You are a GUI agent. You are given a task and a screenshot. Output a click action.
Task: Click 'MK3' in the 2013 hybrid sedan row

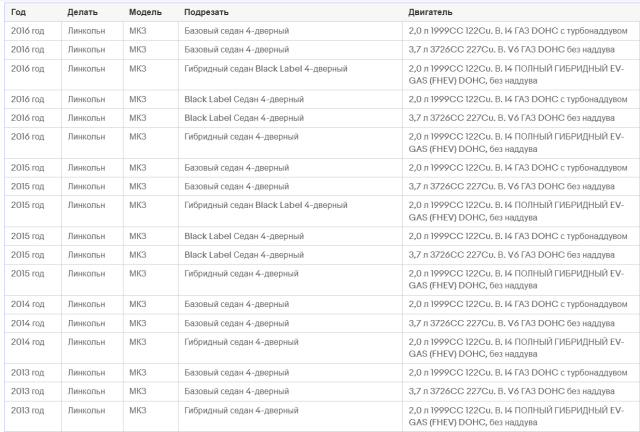coord(138,410)
